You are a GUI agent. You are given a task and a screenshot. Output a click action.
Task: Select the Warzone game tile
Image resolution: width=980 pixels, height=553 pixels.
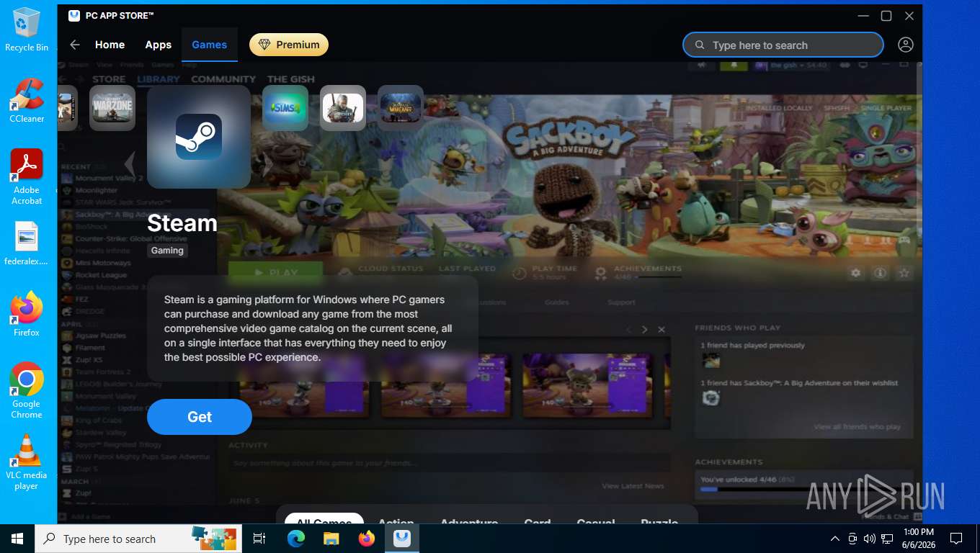tap(112, 108)
